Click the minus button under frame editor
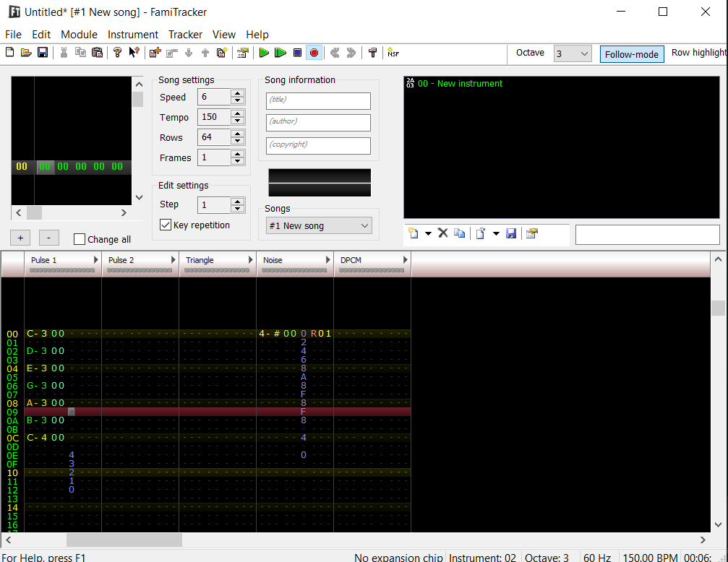This screenshot has height=562, width=728. 48,238
